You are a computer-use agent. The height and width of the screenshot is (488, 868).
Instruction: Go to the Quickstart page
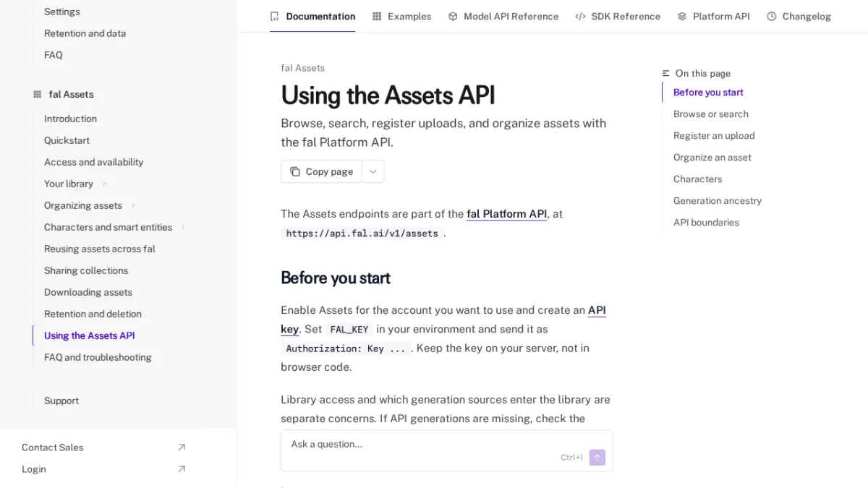(x=67, y=140)
